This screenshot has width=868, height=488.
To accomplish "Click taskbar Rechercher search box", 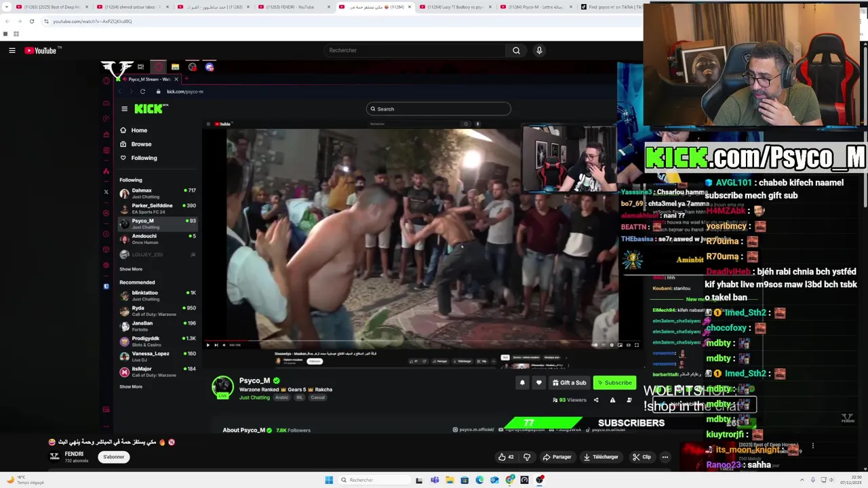I will 374,480.
